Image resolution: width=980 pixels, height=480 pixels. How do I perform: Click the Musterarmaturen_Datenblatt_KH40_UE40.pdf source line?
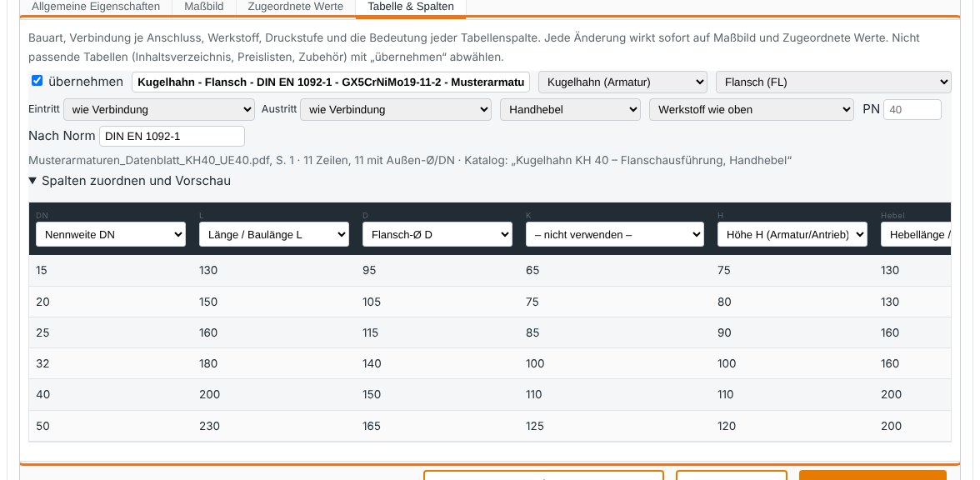(410, 161)
